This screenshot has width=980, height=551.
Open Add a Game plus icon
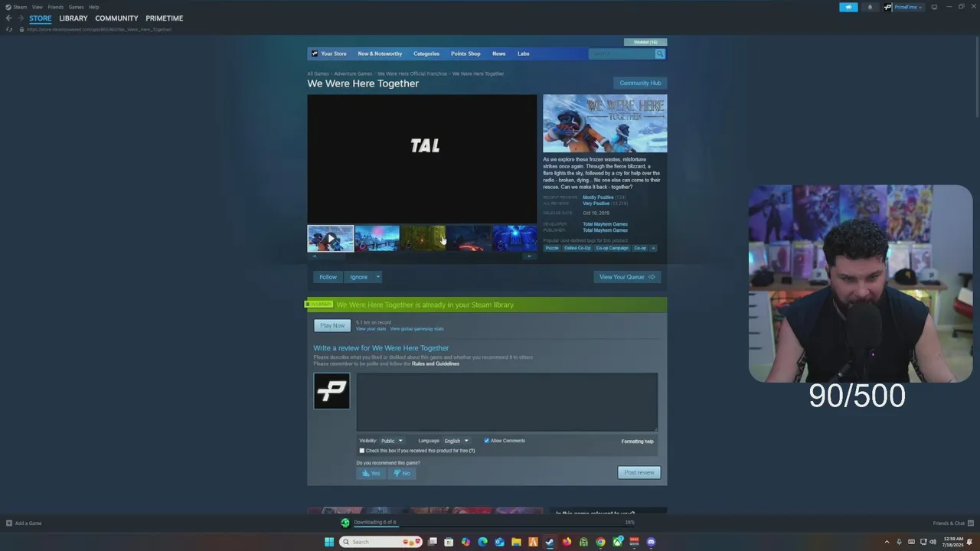(9, 523)
